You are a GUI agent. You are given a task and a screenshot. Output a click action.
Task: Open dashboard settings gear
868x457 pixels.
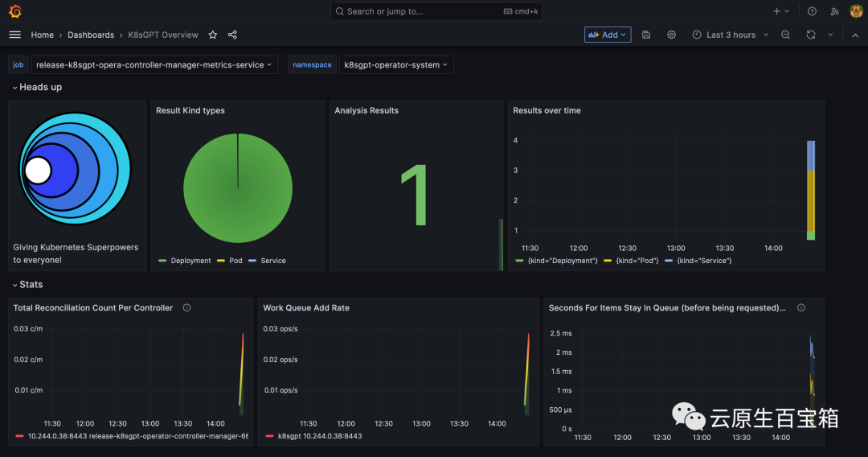[672, 35]
